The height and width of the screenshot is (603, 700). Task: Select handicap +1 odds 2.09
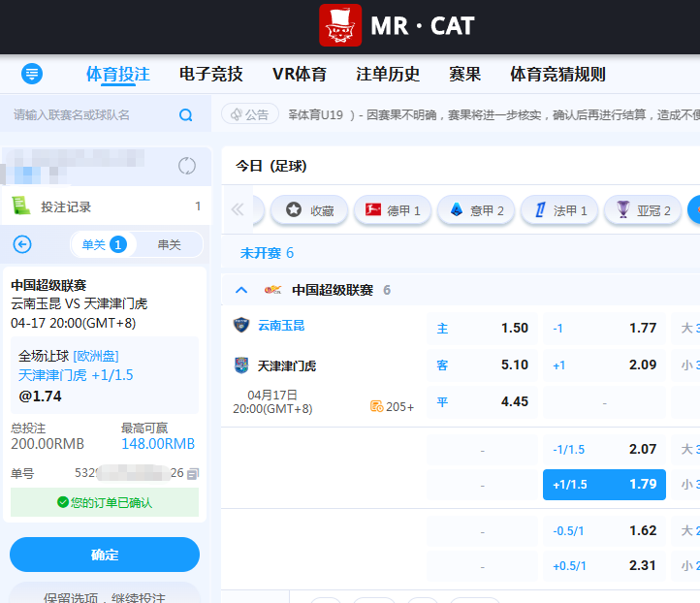pos(604,365)
